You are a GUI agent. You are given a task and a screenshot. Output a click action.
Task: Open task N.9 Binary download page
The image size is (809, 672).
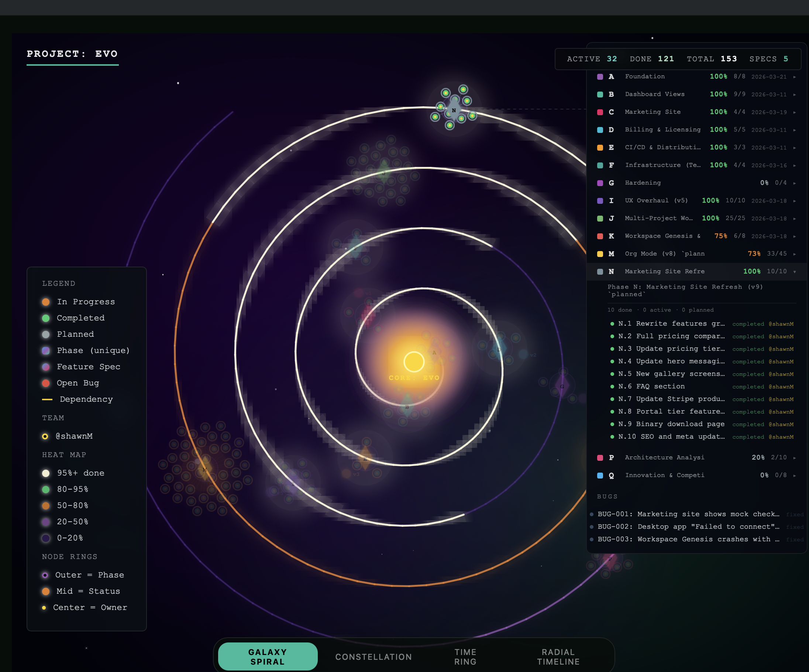click(702, 424)
